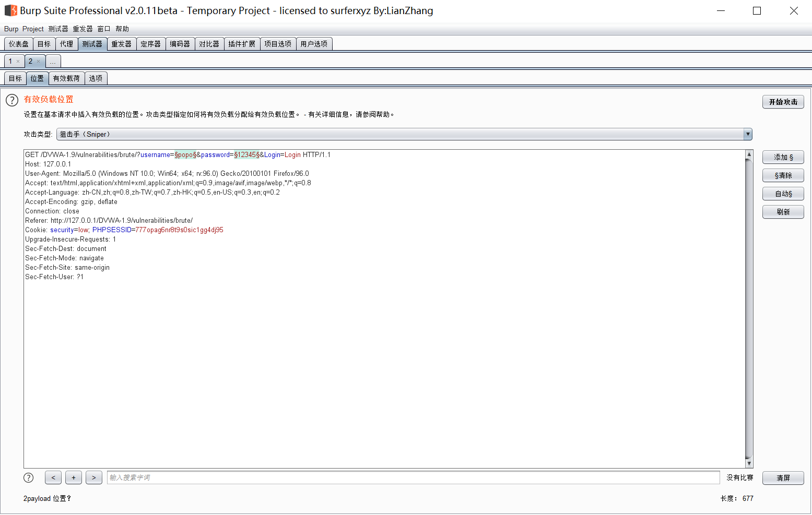The width and height of the screenshot is (812, 515).
Task: Open the 帮助 menu
Action: pyautogui.click(x=122, y=29)
